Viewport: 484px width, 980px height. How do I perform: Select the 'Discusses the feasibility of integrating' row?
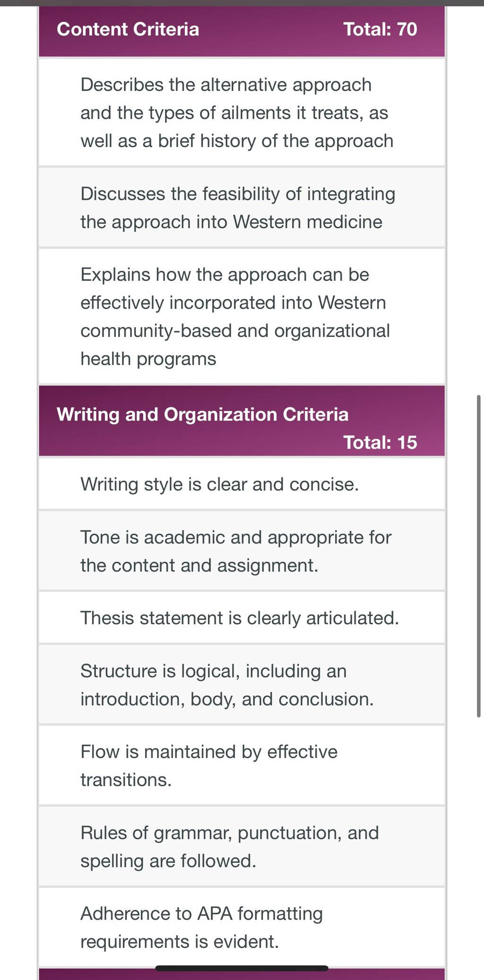tap(242, 207)
